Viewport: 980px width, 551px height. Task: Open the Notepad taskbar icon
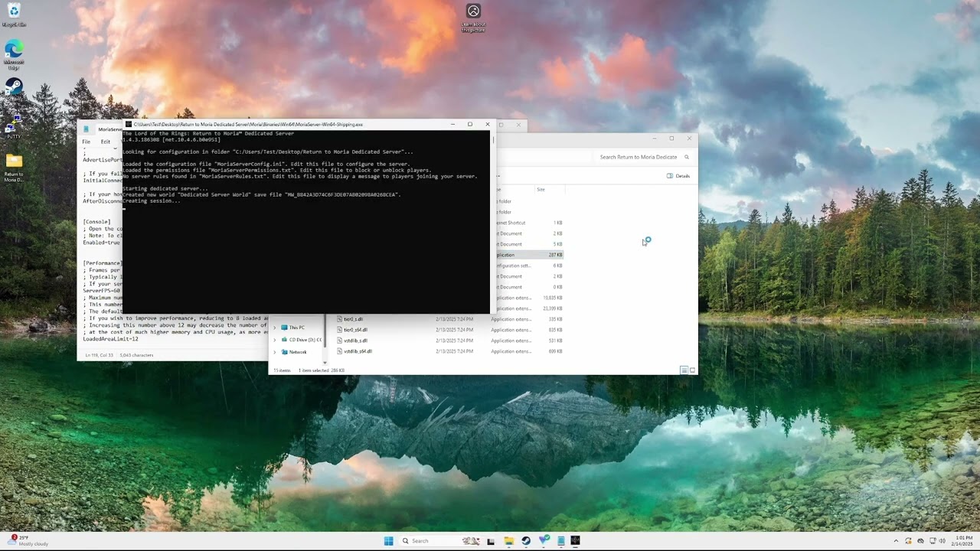[x=561, y=541]
